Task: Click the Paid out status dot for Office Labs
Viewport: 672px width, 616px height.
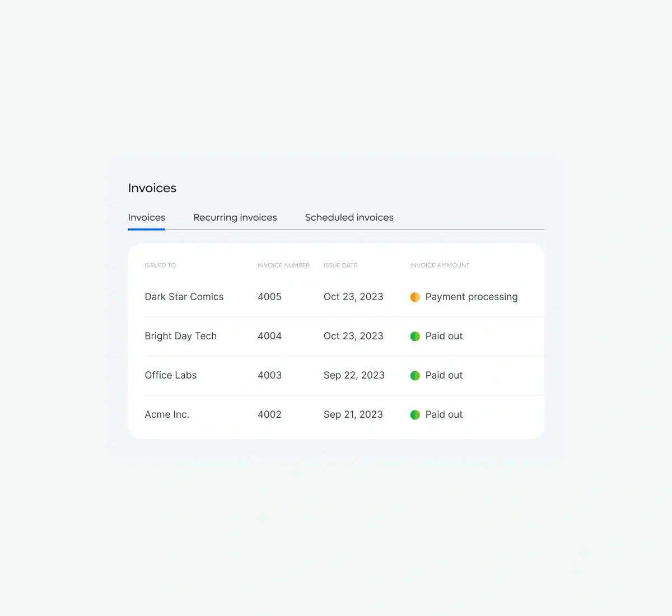Action: [415, 375]
